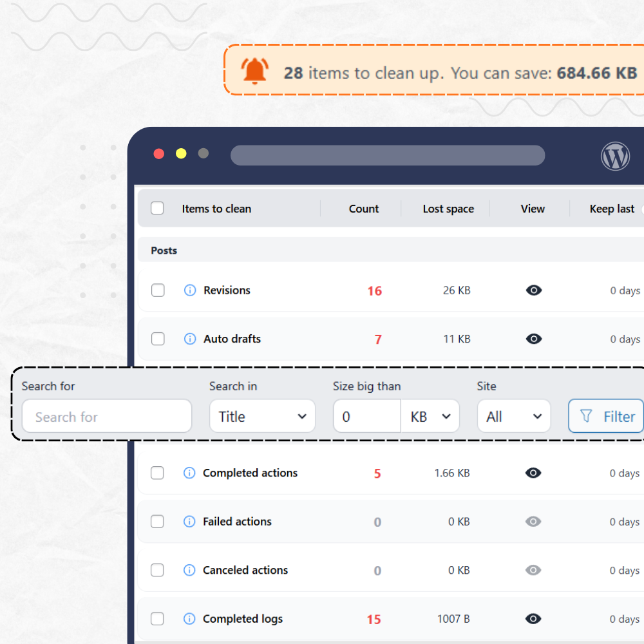
Task: Open the info tooltip beside Revisions
Action: tap(189, 290)
